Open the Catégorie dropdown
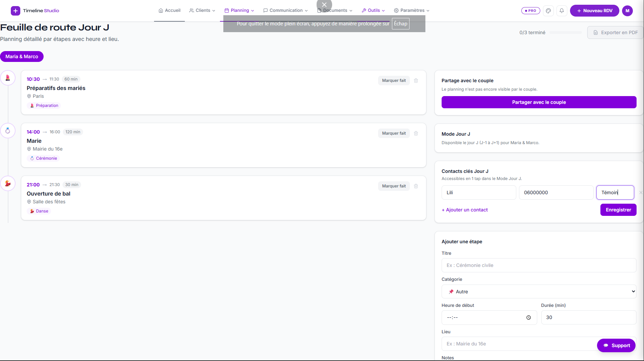 (539, 292)
